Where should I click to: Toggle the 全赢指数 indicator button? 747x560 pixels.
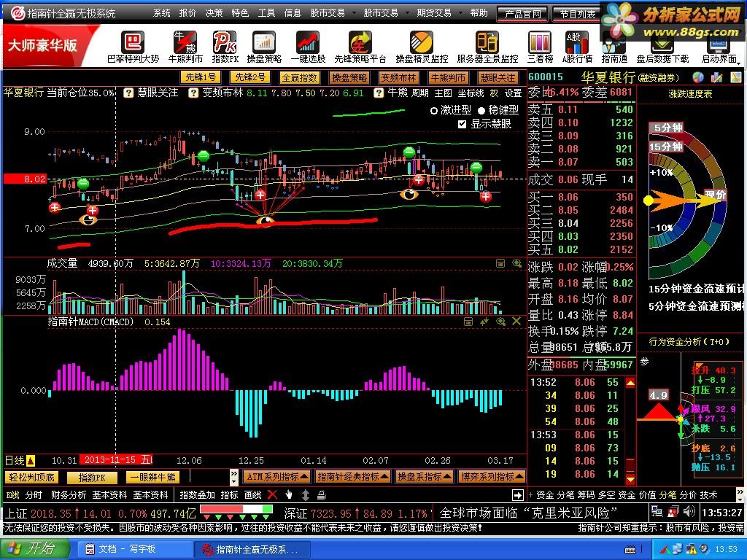300,77
